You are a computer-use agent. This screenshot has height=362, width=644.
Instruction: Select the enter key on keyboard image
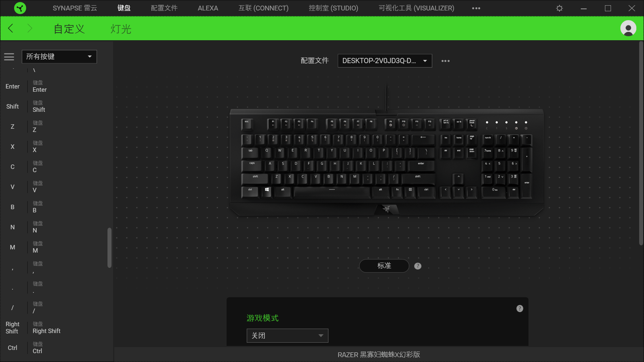click(x=421, y=165)
